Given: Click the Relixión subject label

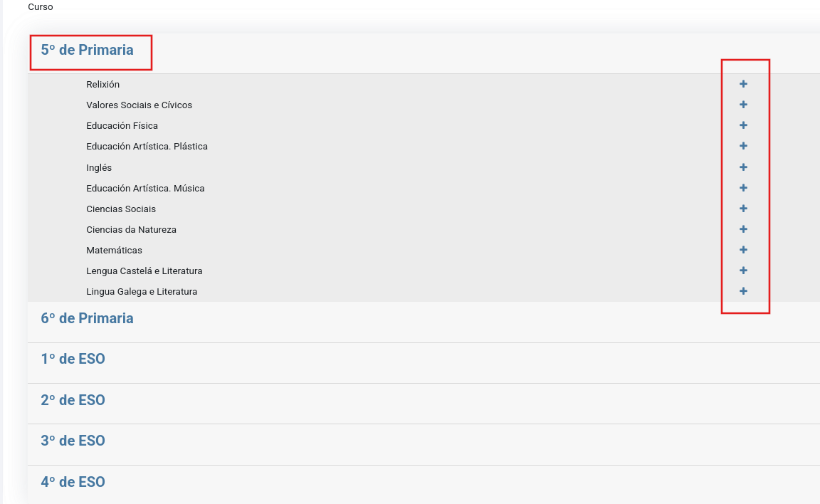Looking at the screenshot, I should pyautogui.click(x=102, y=85).
